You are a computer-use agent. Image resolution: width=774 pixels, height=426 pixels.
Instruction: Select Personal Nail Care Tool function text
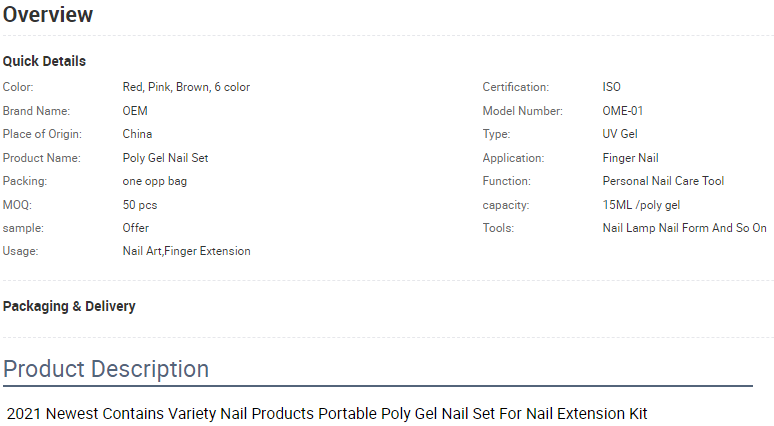[663, 181]
